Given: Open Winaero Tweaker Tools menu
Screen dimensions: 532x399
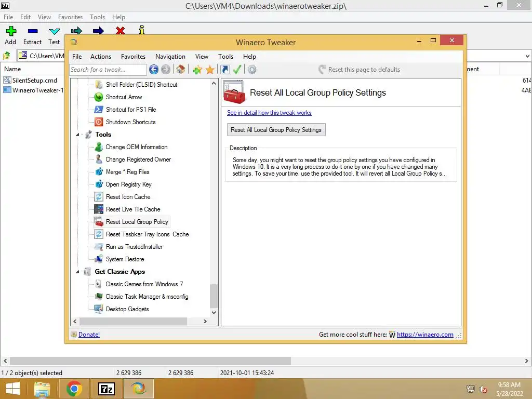Looking at the screenshot, I should click(225, 57).
